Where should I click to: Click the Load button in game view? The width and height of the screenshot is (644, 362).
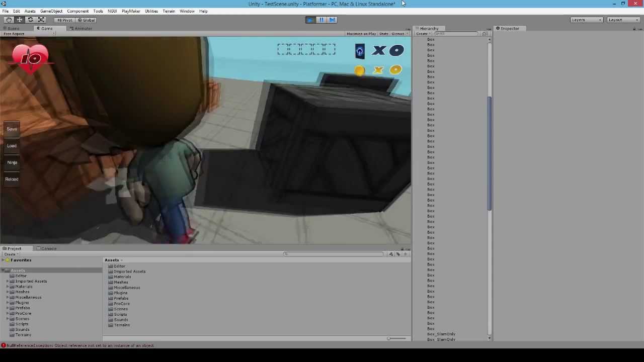12,146
